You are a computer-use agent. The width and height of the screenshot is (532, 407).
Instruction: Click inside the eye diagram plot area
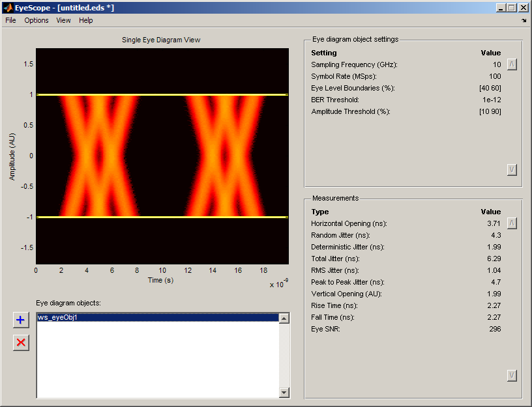[162, 156]
